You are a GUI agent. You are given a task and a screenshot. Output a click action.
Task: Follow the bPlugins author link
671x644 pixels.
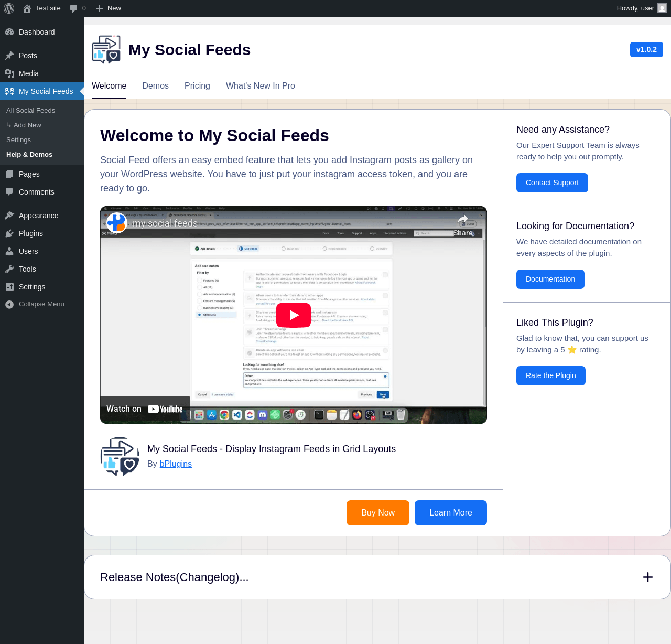(176, 464)
